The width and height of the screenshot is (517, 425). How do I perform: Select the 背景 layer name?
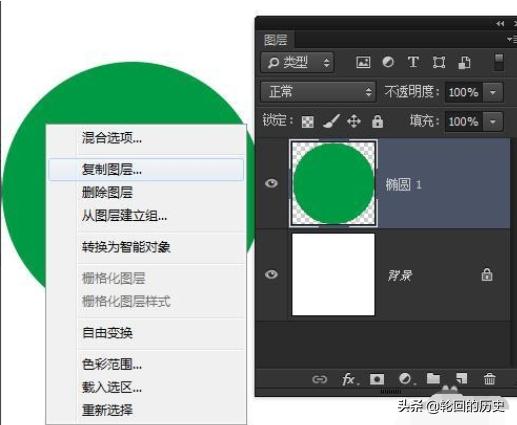399,275
